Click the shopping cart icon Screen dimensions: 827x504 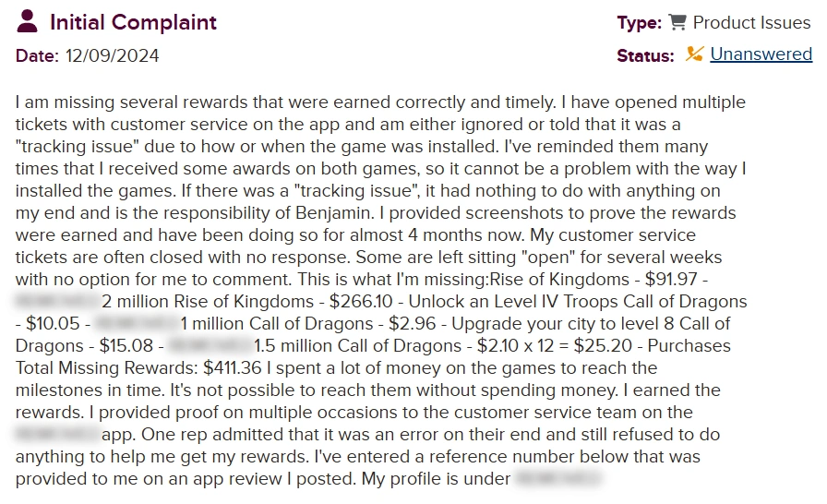[677, 22]
